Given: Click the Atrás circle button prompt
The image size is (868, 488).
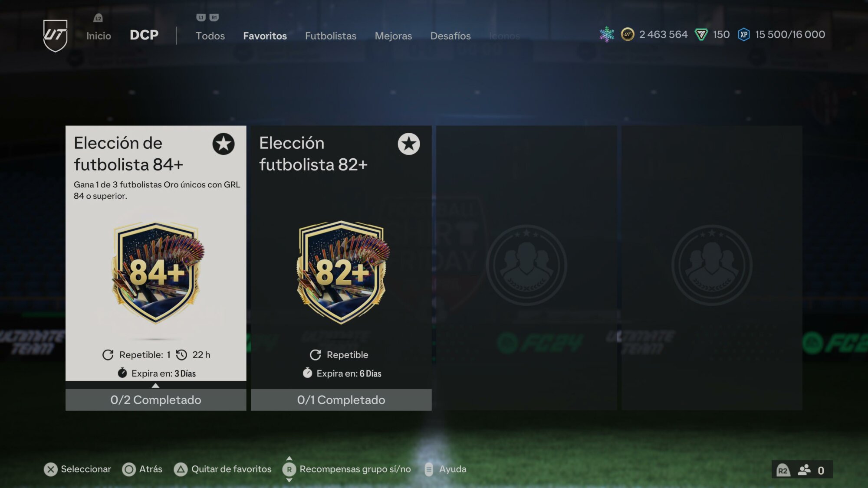Looking at the screenshot, I should click(129, 469).
